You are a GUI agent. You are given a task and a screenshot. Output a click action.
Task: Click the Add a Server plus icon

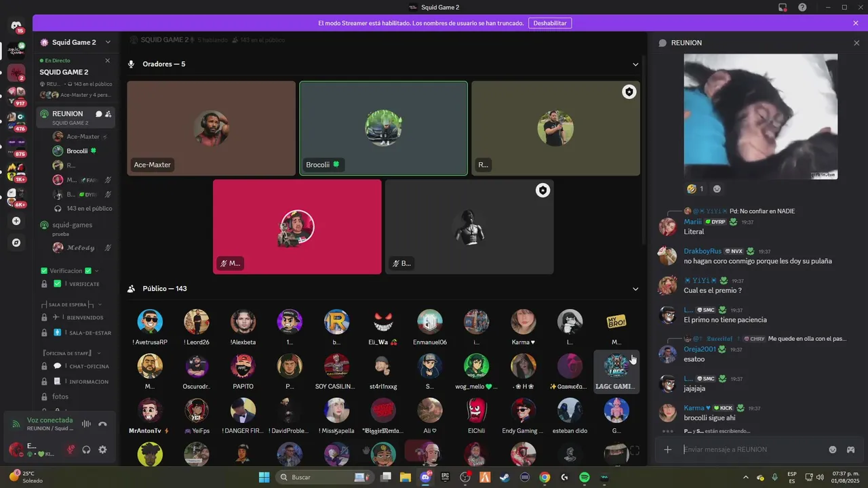tap(16, 221)
